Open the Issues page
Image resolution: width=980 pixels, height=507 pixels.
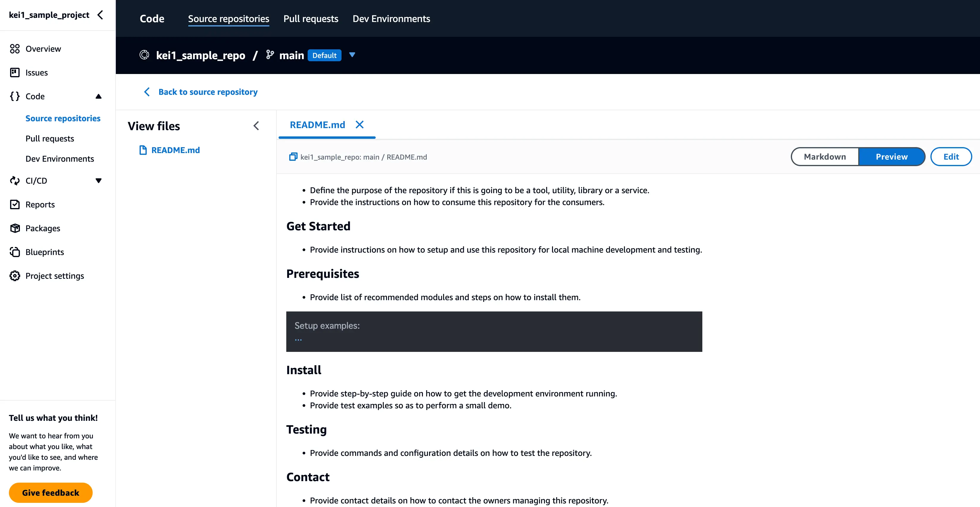pyautogui.click(x=37, y=72)
